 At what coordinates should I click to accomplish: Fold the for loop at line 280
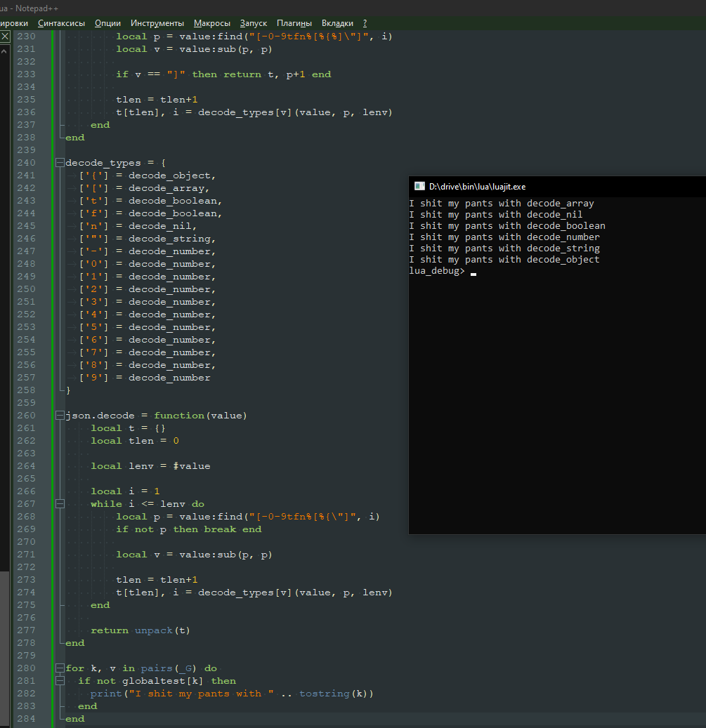59,668
